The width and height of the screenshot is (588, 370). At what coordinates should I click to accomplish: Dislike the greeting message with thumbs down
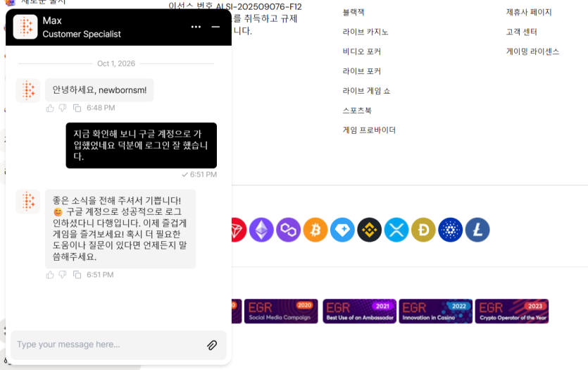coord(63,108)
